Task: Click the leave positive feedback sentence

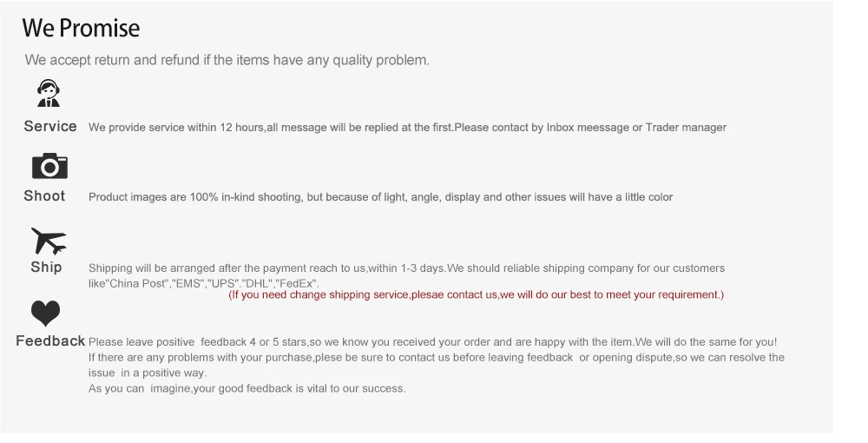Action: [x=433, y=342]
